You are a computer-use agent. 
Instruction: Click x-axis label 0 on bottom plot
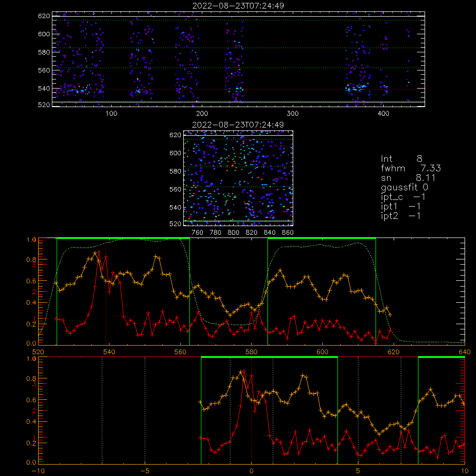[251, 471]
